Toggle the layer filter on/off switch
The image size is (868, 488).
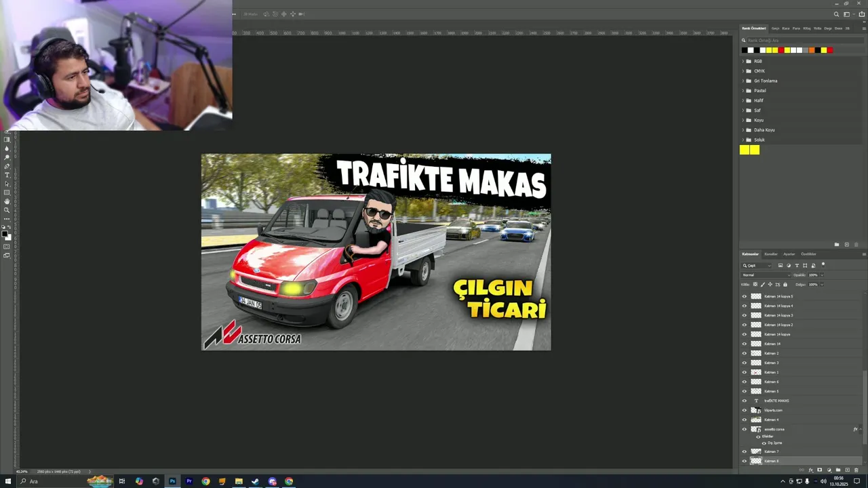click(823, 265)
